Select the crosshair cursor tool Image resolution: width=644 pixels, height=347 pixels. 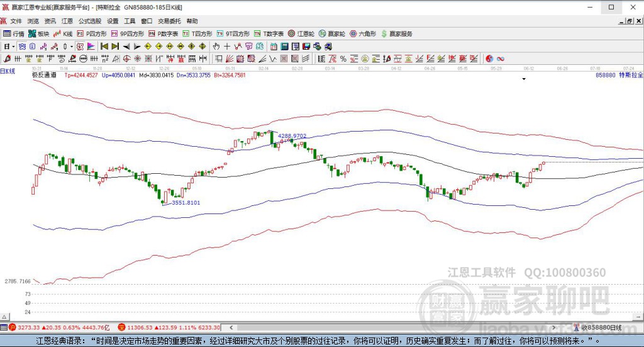[x=226, y=47]
